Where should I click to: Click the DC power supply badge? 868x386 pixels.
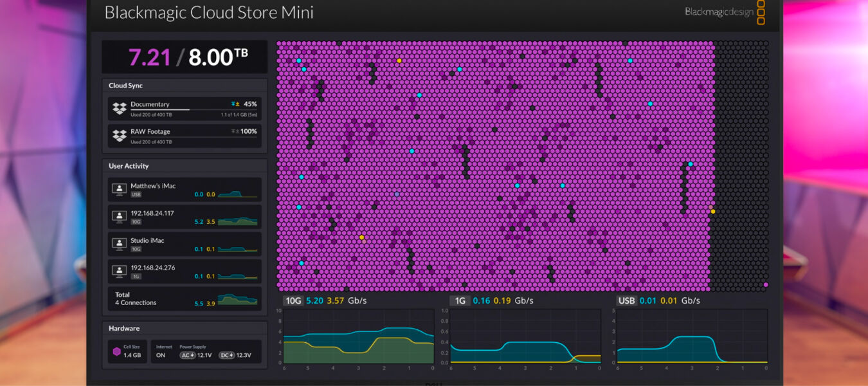[227, 355]
